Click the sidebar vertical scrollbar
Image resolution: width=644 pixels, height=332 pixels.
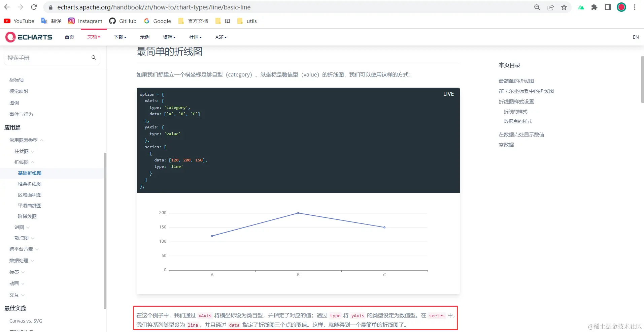point(105,231)
